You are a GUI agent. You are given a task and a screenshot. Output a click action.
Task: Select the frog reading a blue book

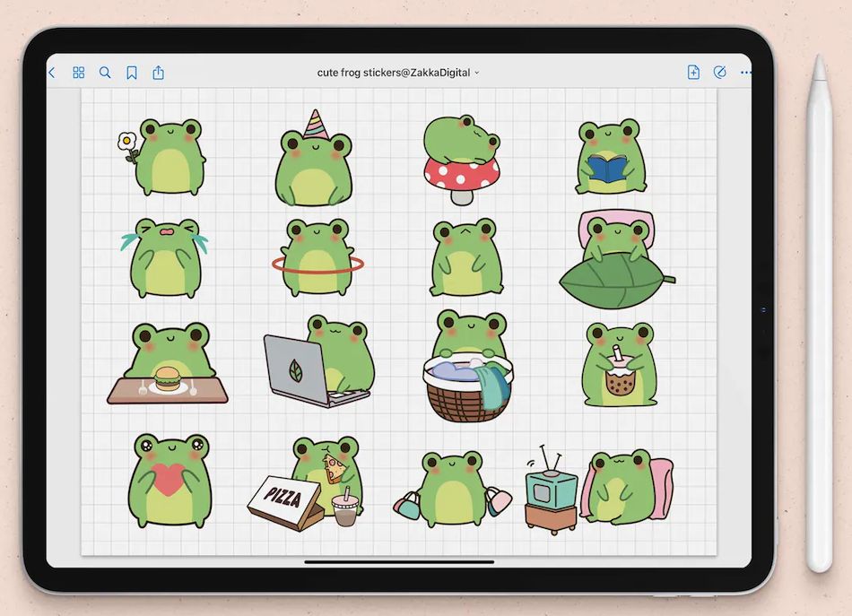pos(610,158)
